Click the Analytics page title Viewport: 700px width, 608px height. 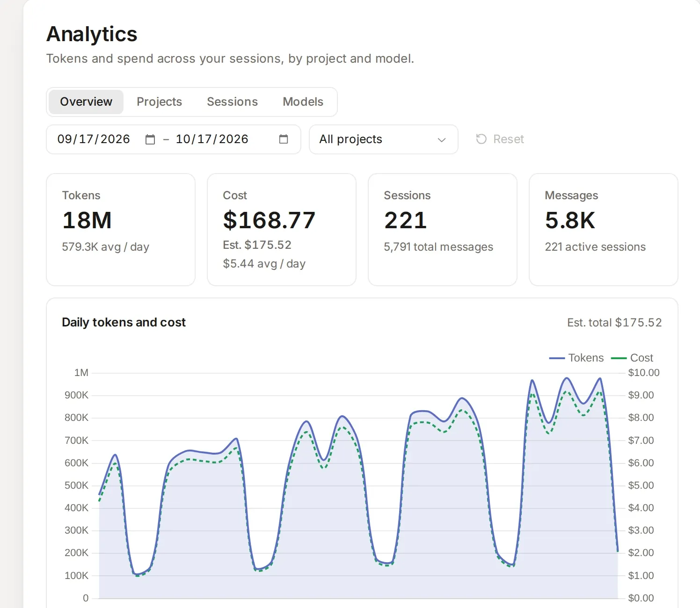pos(92,34)
